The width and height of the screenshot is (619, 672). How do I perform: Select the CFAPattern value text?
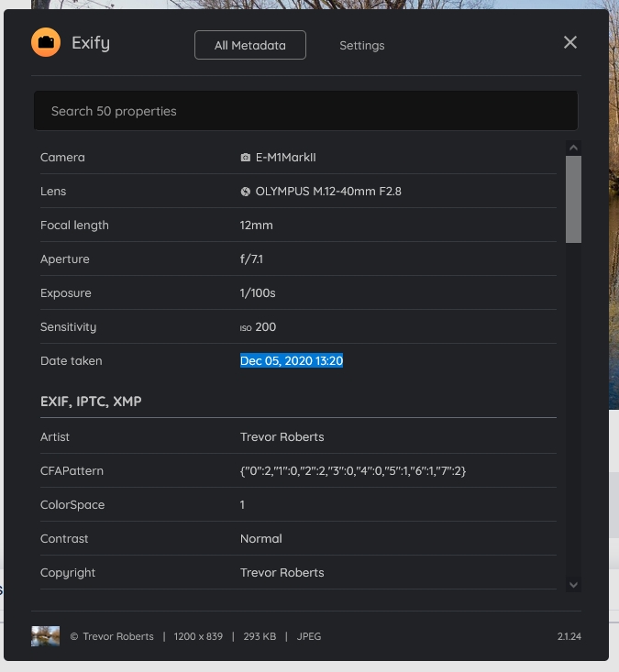tap(353, 471)
